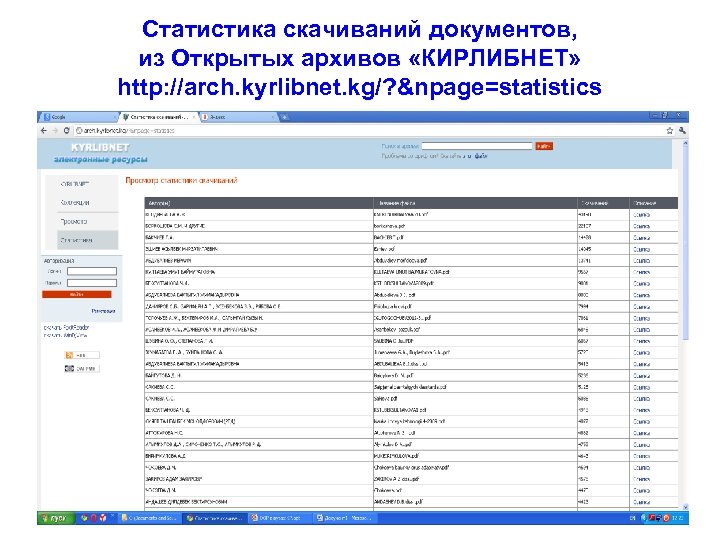Select the 14045 download count cell

click(x=603, y=249)
